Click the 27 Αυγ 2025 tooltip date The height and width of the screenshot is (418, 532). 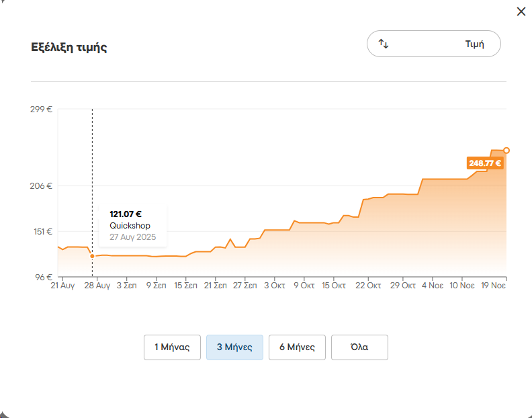pyautogui.click(x=132, y=237)
